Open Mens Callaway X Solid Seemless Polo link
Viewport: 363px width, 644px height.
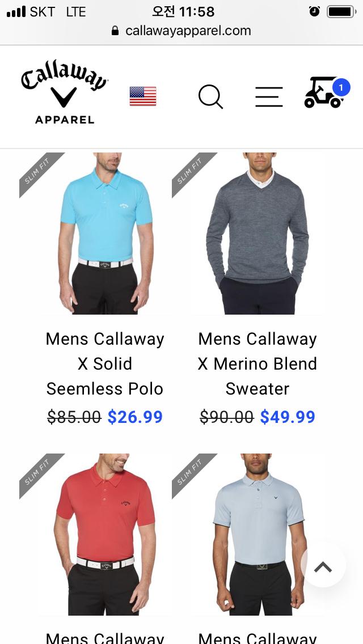(105, 364)
